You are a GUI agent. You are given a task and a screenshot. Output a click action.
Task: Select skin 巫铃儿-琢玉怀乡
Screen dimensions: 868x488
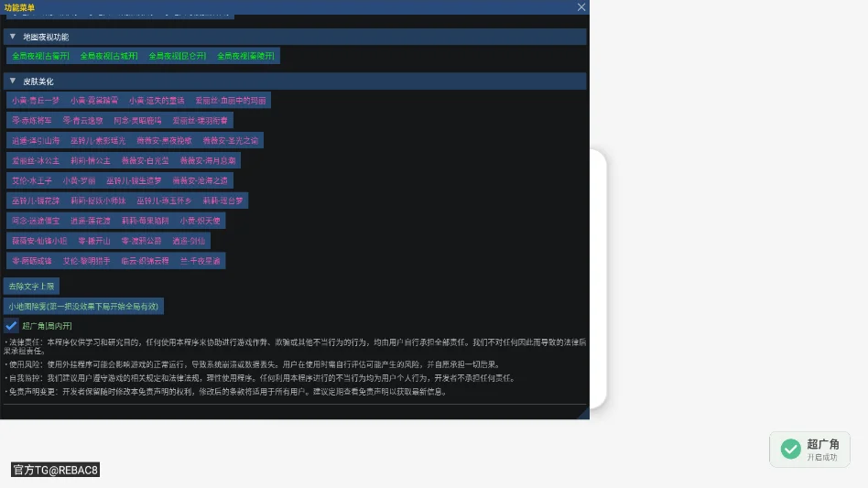[x=165, y=201]
